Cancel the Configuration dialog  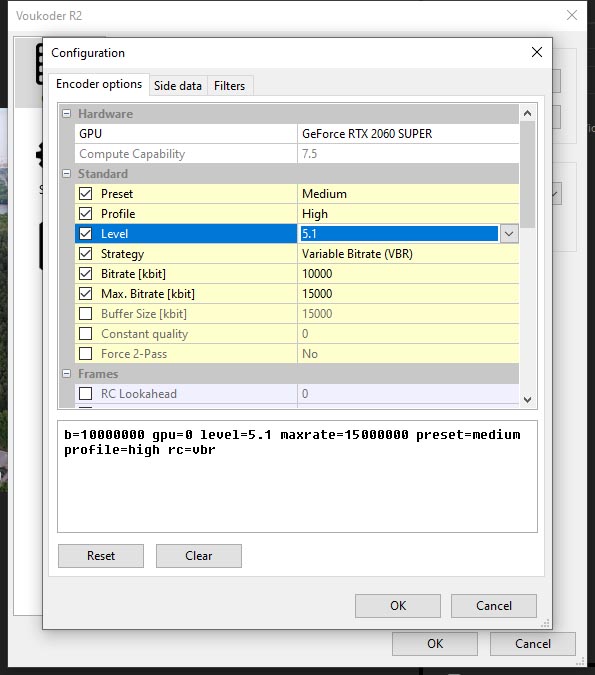pos(494,606)
